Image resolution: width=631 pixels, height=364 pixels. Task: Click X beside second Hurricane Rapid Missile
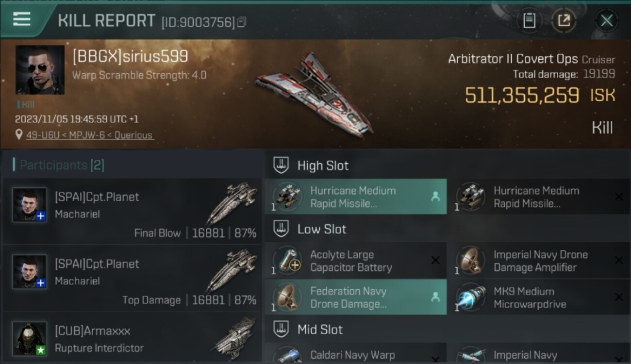click(619, 197)
